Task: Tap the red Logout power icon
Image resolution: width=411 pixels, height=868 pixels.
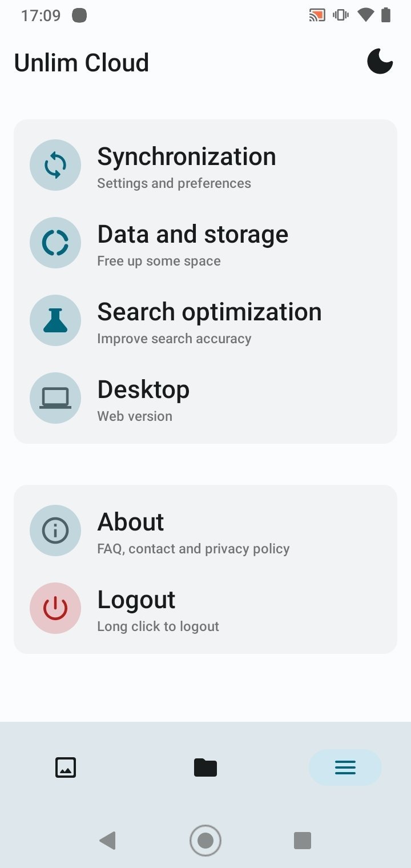Action: (x=55, y=608)
